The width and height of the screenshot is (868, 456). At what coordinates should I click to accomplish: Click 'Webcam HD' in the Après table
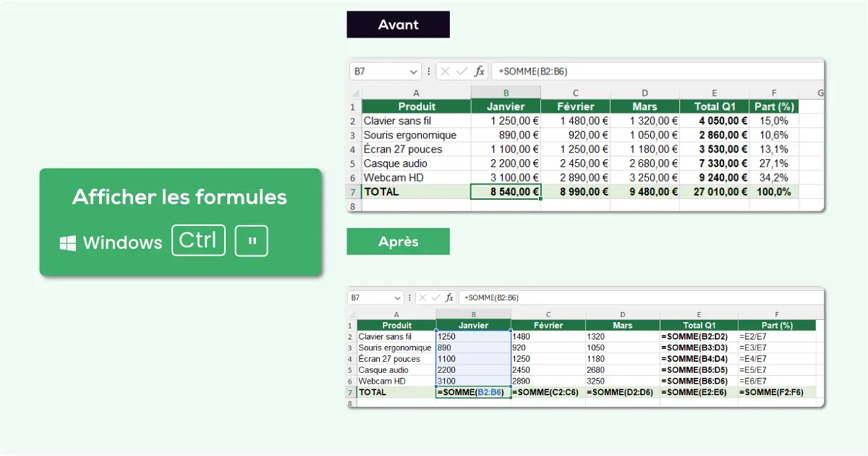383,381
